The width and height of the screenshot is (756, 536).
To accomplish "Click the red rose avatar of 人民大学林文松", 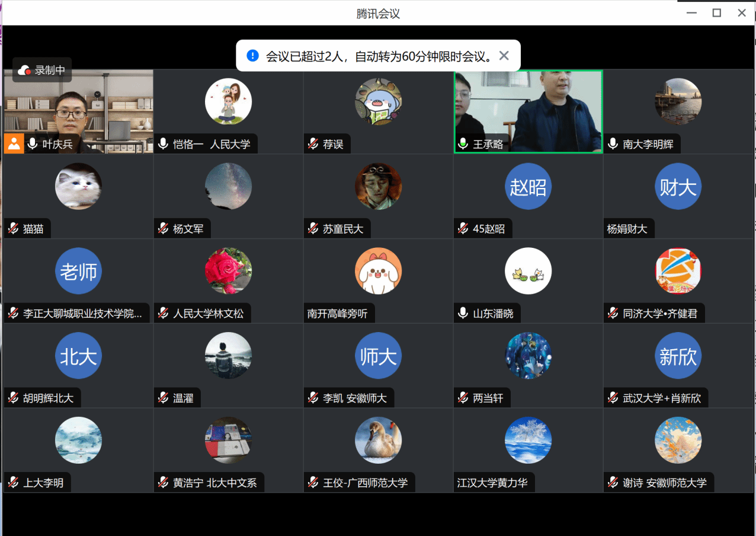I will 228,271.
